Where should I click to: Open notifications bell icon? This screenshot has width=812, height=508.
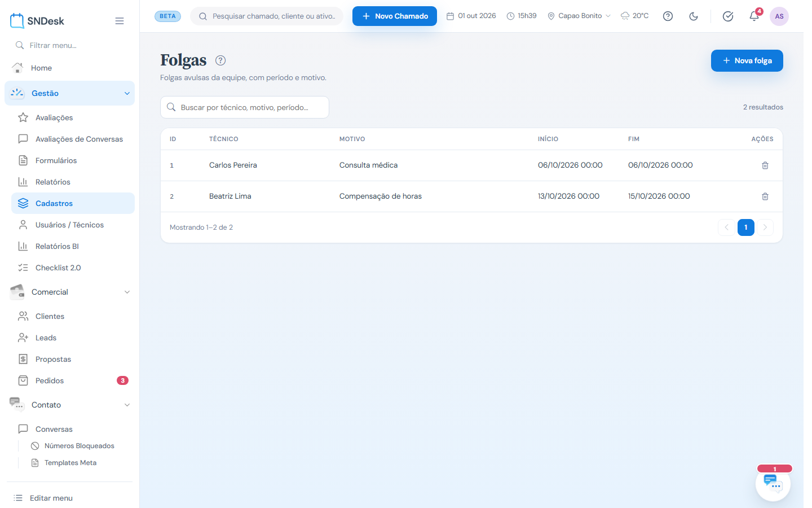click(754, 16)
